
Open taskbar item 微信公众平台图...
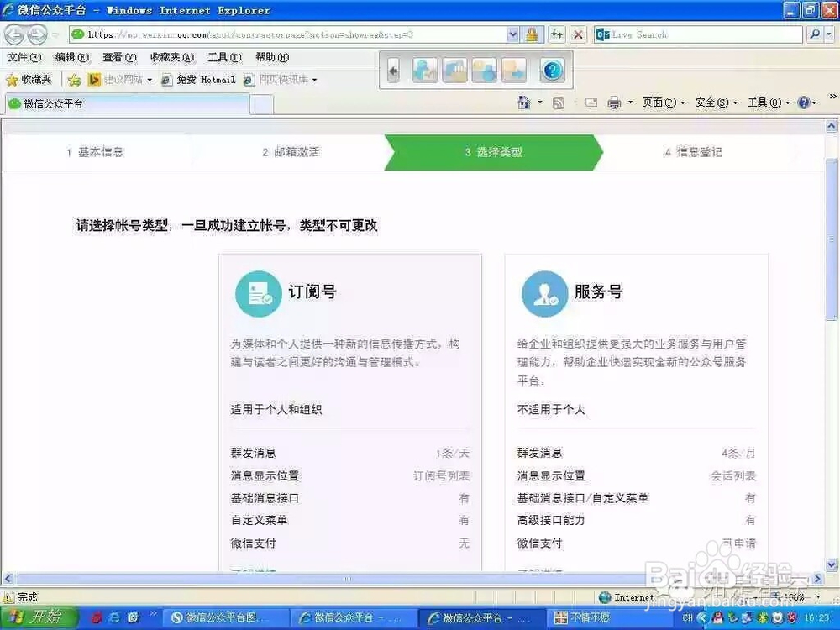click(x=224, y=617)
